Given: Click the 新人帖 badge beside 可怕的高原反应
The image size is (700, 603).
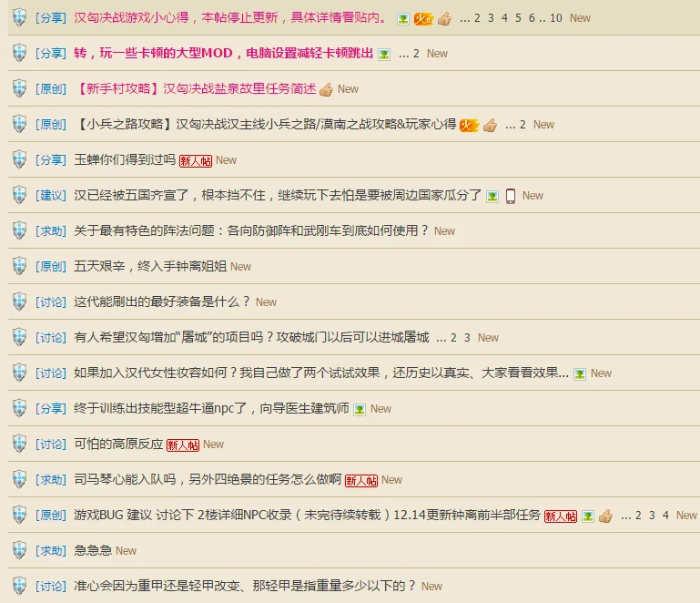Looking at the screenshot, I should click(183, 445).
